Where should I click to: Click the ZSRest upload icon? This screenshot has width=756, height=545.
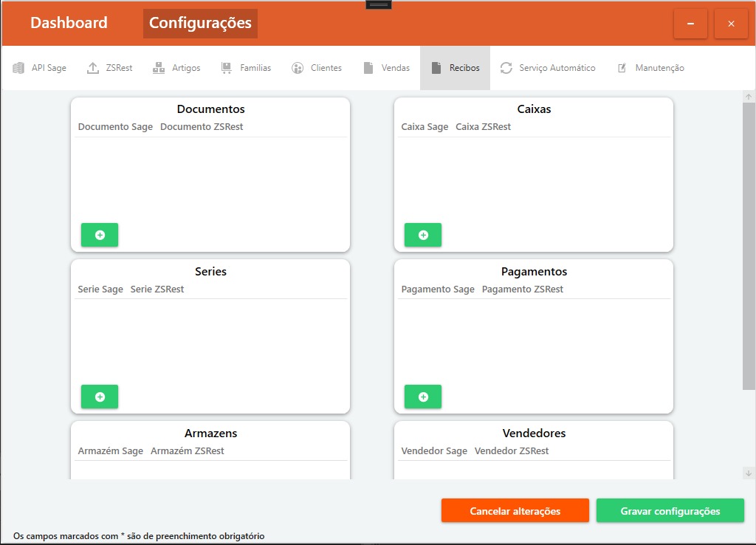click(92, 68)
